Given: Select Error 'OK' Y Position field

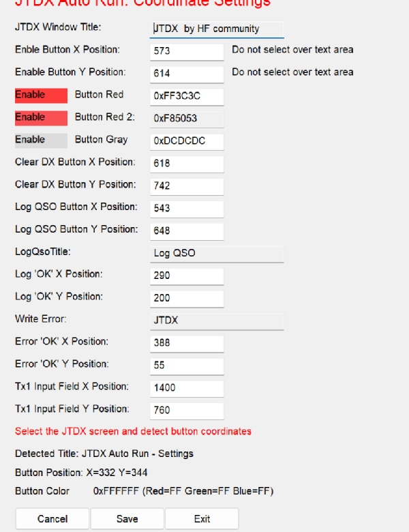Looking at the screenshot, I should [x=187, y=366].
